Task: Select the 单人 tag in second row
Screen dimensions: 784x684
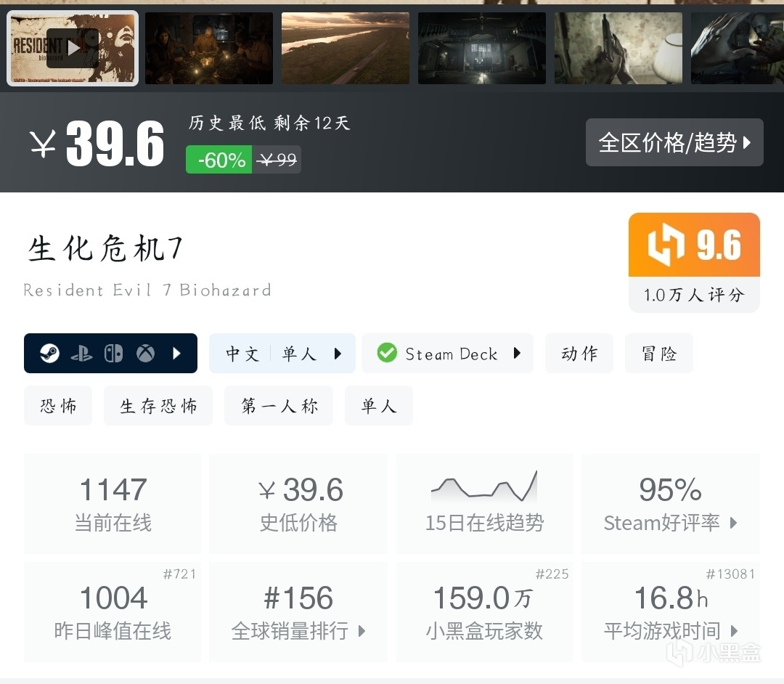Action: pos(378,405)
